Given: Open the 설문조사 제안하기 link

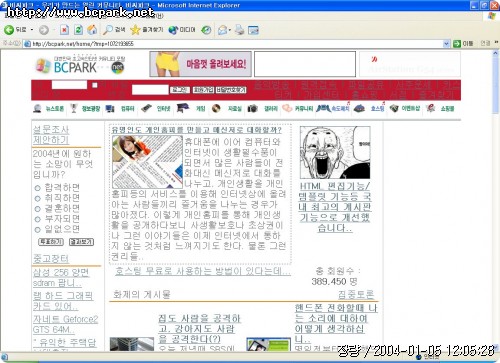Looking at the screenshot, I should [x=51, y=135].
